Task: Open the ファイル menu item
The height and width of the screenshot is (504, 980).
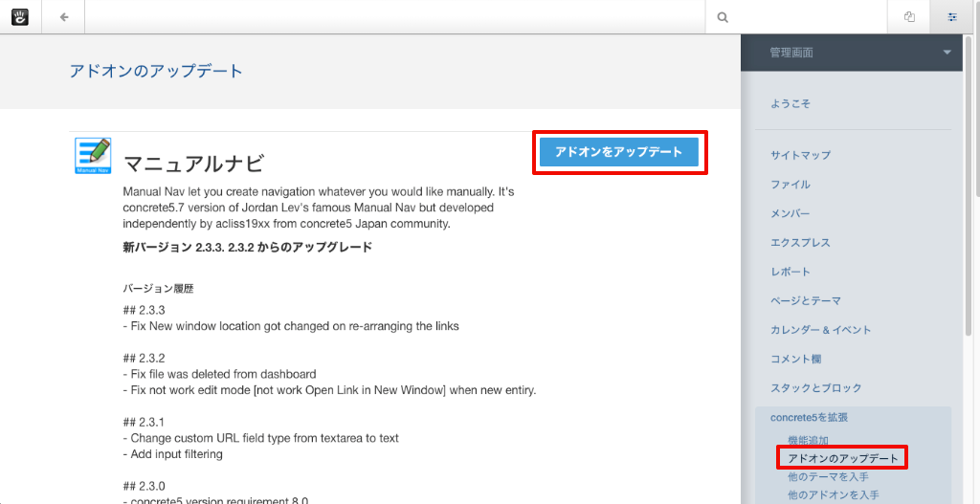Action: (x=791, y=185)
